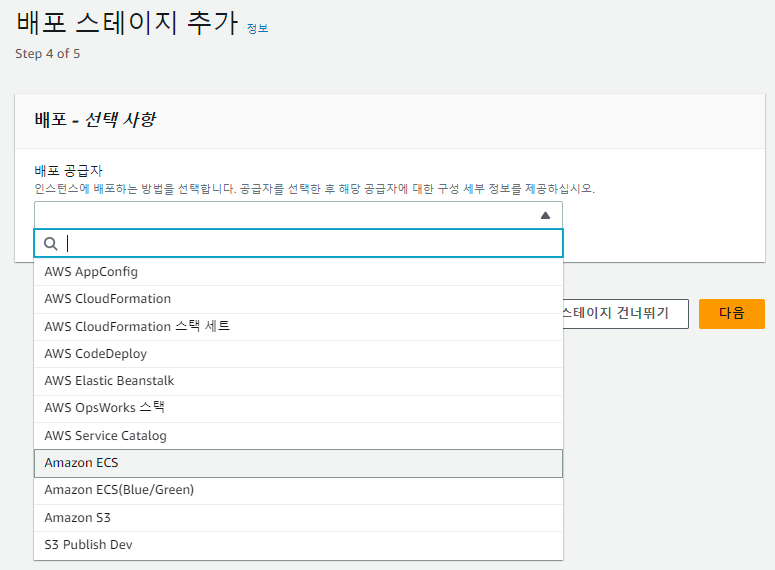Image resolution: width=775 pixels, height=570 pixels.
Task: Choose AWS CloudFormation 스택 세트
Action: tap(299, 327)
